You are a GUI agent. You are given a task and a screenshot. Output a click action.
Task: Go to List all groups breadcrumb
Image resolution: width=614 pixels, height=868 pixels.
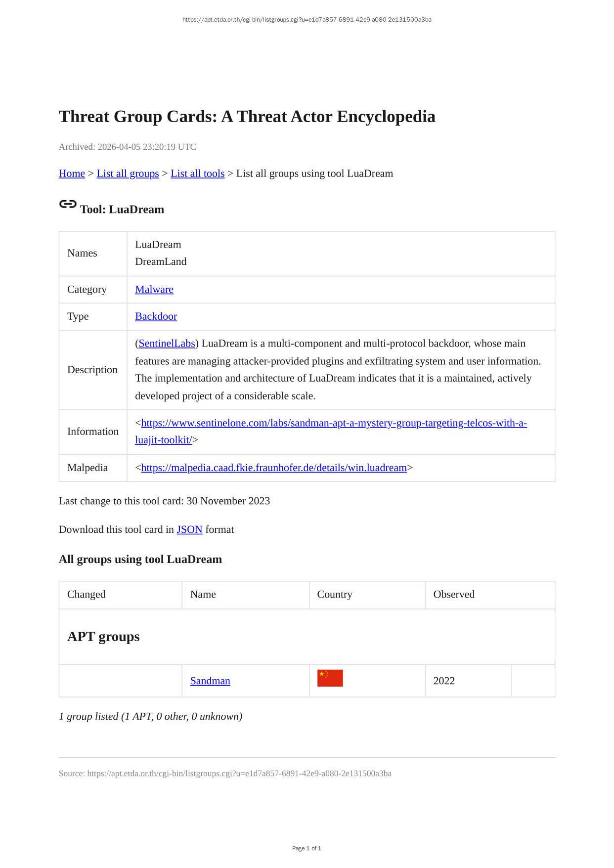128,174
